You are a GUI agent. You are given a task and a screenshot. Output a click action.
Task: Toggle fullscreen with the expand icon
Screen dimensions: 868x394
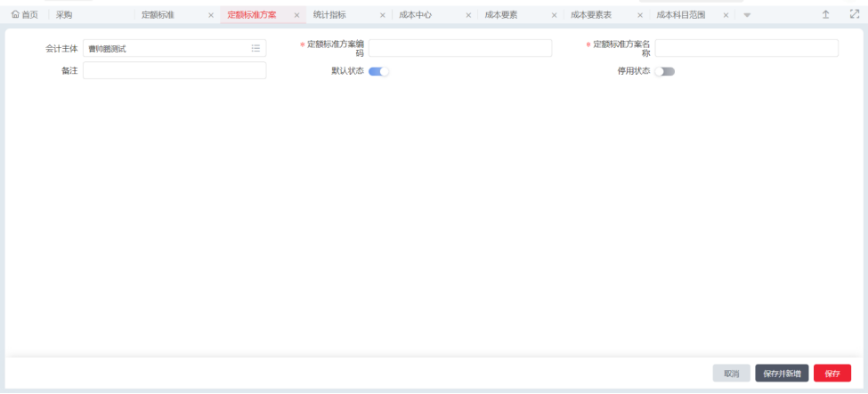(854, 14)
